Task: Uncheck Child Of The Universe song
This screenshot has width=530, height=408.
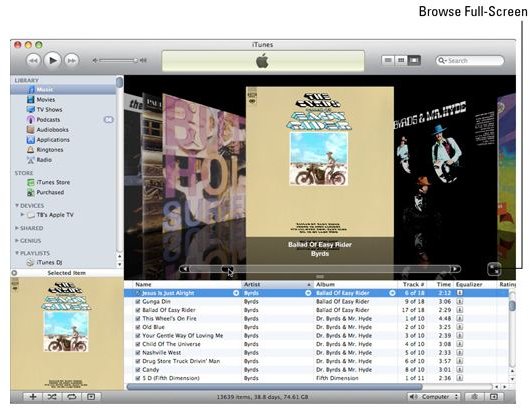Action: 138,344
